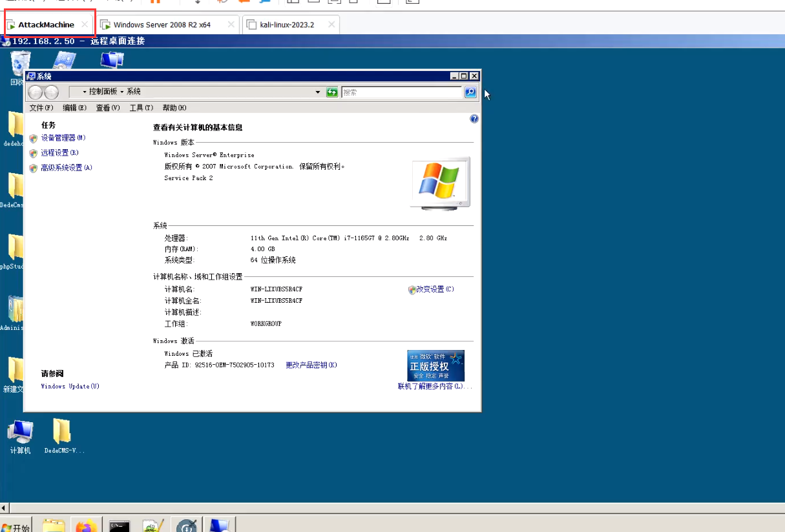Click into the 搜索 search field
The height and width of the screenshot is (532, 785).
pos(402,92)
